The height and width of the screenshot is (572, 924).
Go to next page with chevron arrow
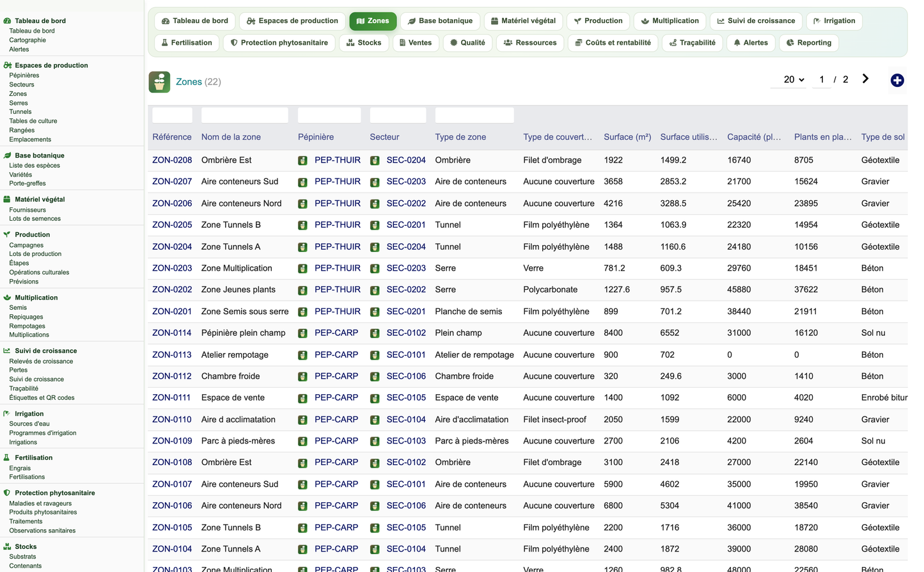tap(865, 79)
